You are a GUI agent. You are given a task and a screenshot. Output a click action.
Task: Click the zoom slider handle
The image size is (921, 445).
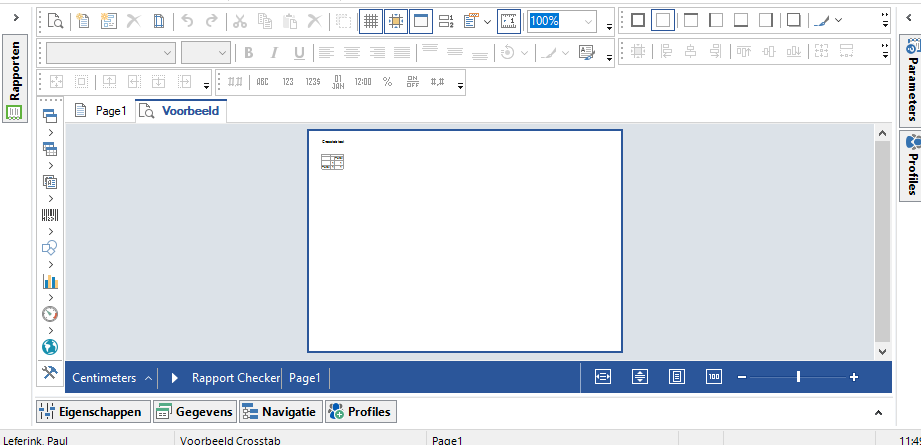pos(798,377)
